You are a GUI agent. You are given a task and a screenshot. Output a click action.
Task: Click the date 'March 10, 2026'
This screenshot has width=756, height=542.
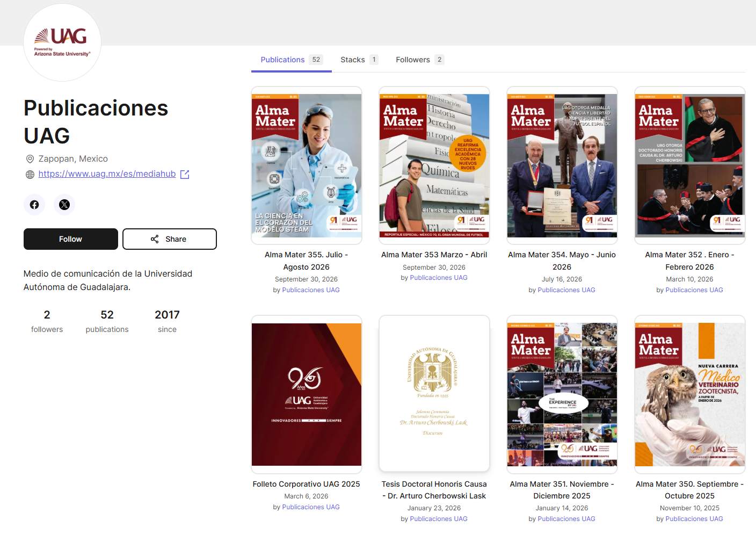pyautogui.click(x=690, y=279)
